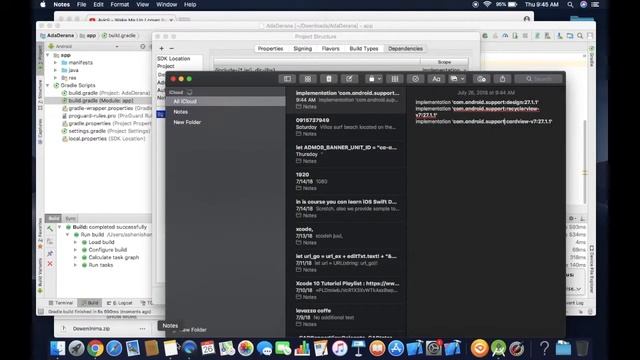Screen dimensions: 640x360
Task: Add a checklist via toolbar icon
Action: point(416,79)
